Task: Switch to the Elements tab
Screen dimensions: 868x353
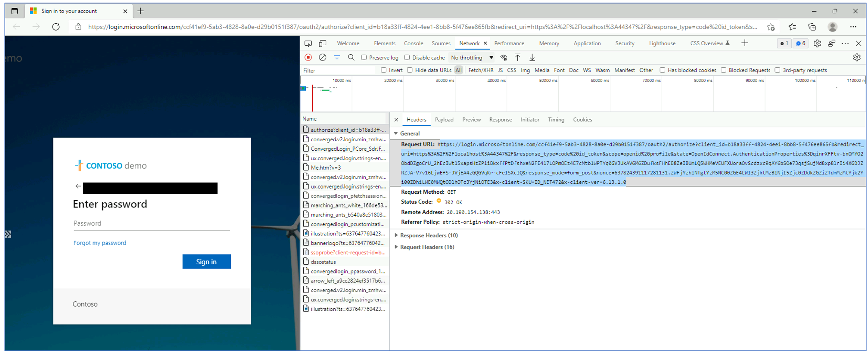Action: pyautogui.click(x=385, y=43)
